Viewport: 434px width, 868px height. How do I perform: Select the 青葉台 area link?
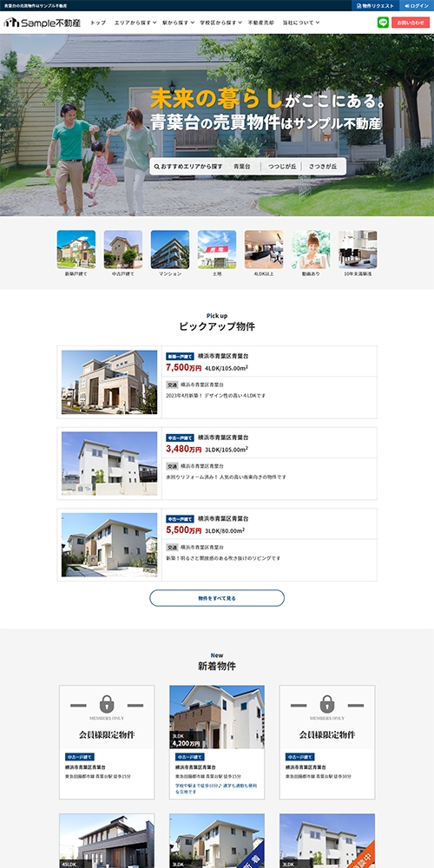pyautogui.click(x=242, y=166)
